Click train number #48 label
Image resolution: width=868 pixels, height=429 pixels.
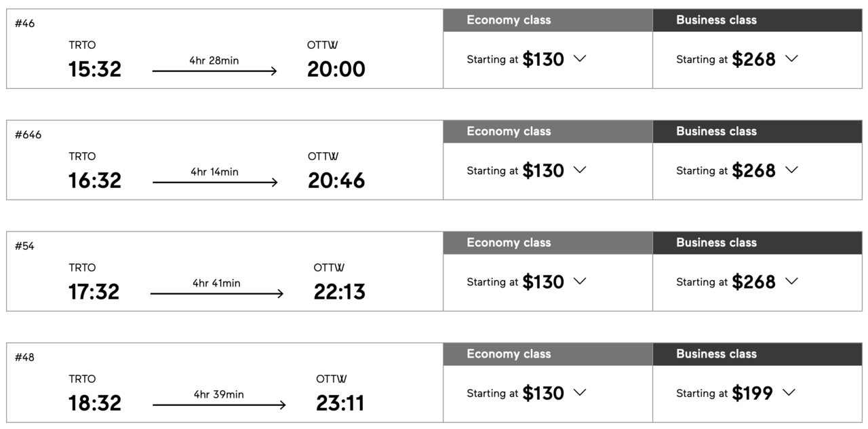click(x=24, y=358)
